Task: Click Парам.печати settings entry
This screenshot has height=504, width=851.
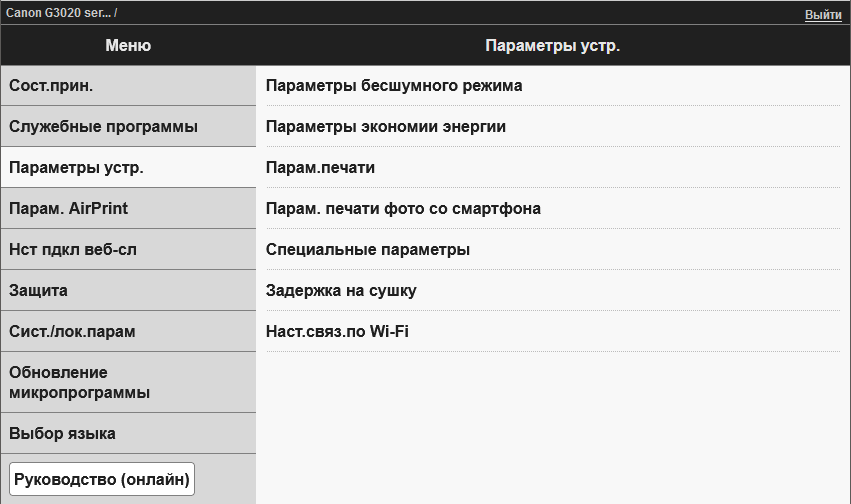Action: point(320,168)
